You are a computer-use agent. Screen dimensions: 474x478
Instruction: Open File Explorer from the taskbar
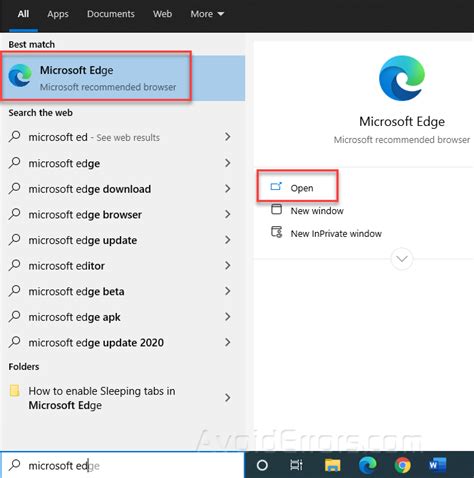[x=332, y=465]
